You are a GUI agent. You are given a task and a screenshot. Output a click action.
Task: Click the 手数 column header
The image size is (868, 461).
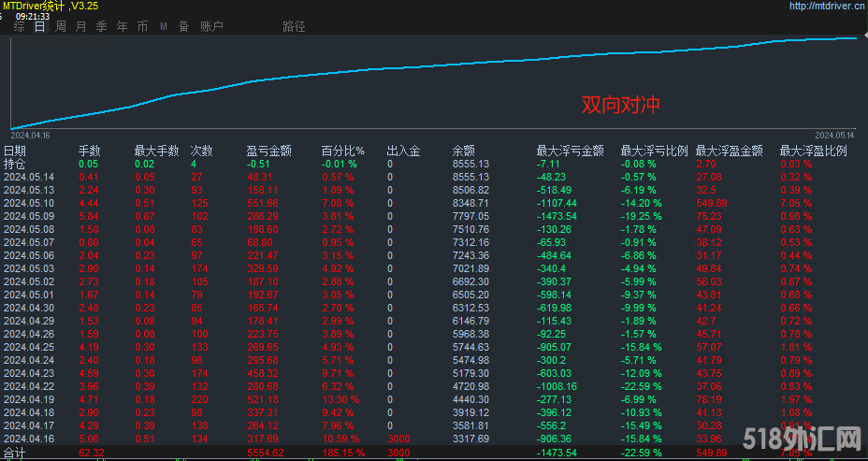tap(89, 151)
